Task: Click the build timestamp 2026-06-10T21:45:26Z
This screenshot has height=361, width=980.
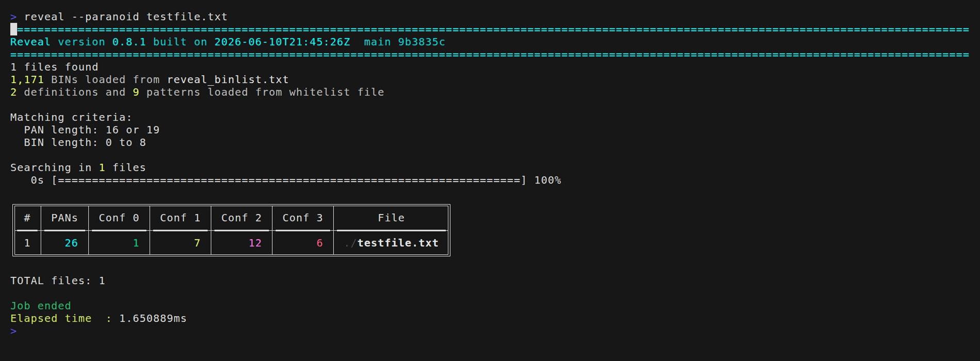Action: coord(282,42)
